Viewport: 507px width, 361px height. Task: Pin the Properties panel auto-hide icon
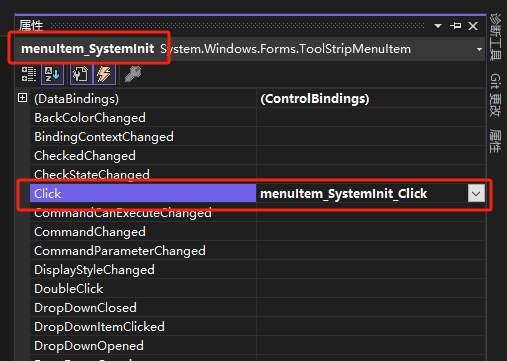[x=456, y=26]
